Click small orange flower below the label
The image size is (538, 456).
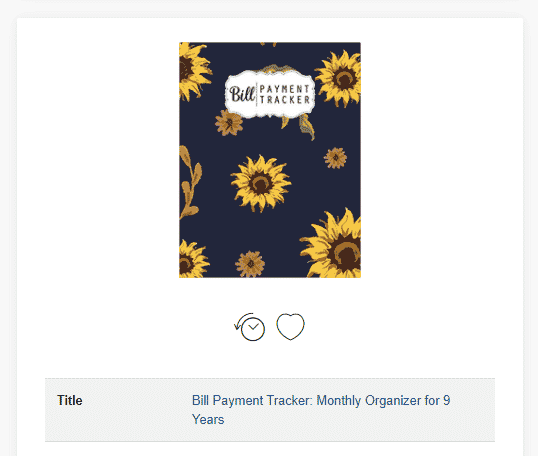point(229,122)
